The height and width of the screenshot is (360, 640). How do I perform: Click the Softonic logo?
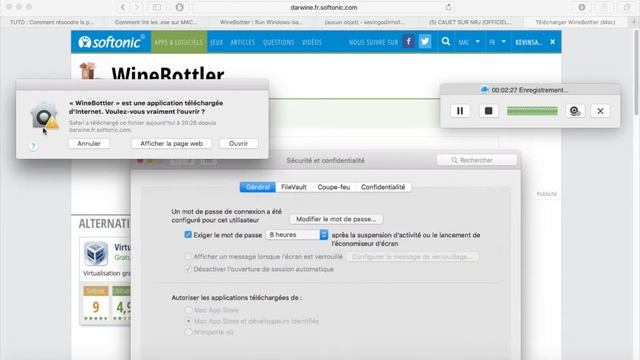click(x=111, y=42)
